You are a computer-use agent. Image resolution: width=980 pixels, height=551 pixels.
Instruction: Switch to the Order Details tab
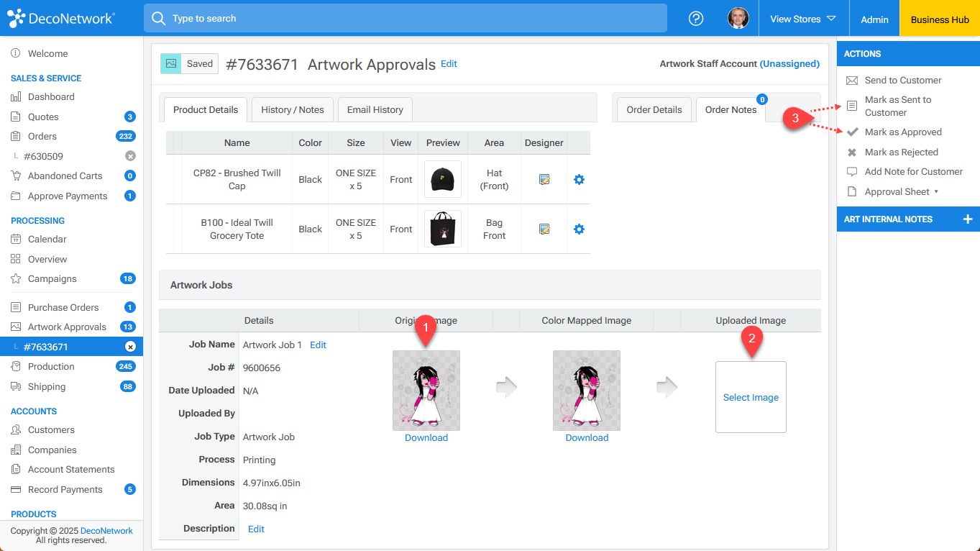(654, 110)
